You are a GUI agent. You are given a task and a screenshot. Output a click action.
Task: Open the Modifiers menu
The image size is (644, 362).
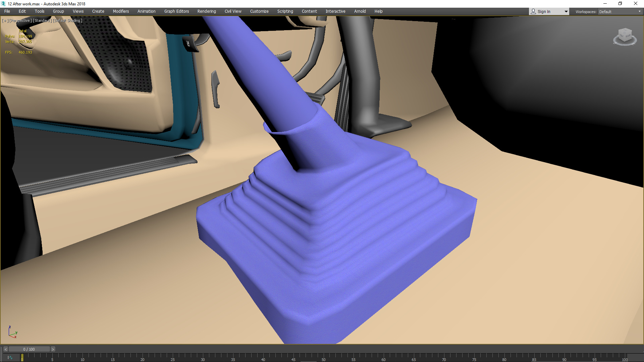pyautogui.click(x=121, y=11)
